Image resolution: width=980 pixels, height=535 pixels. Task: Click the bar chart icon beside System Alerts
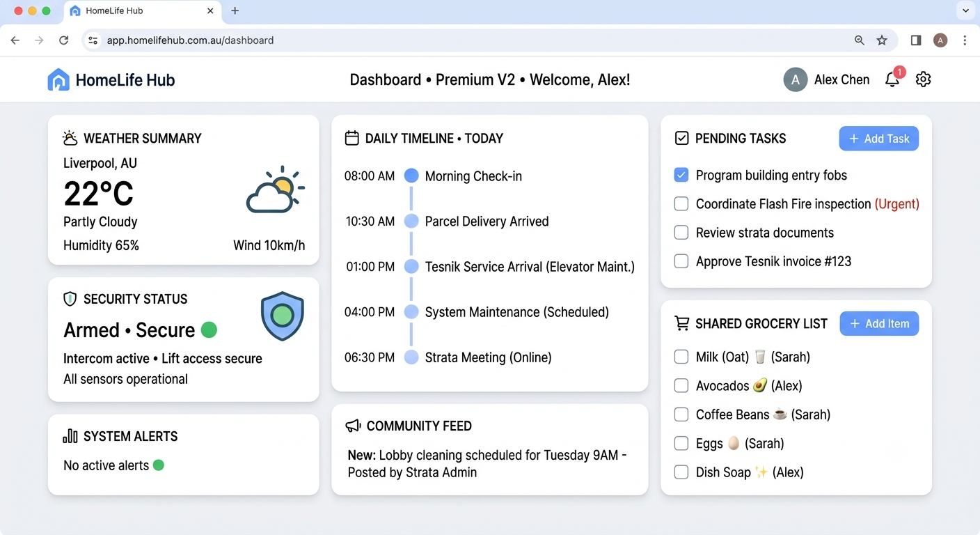(70, 436)
